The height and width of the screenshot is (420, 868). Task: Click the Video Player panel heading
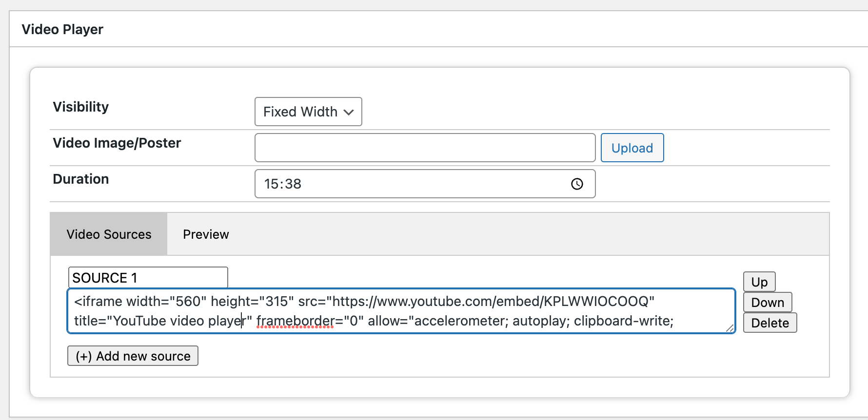(62, 30)
